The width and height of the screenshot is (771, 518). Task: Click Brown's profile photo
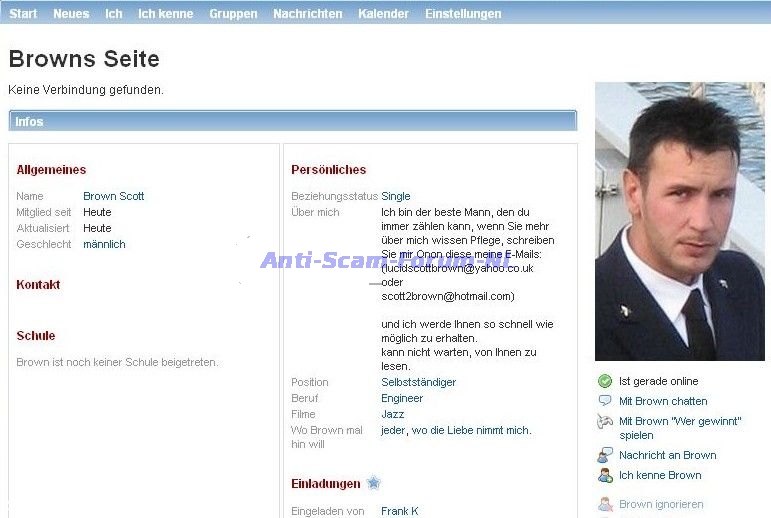679,221
